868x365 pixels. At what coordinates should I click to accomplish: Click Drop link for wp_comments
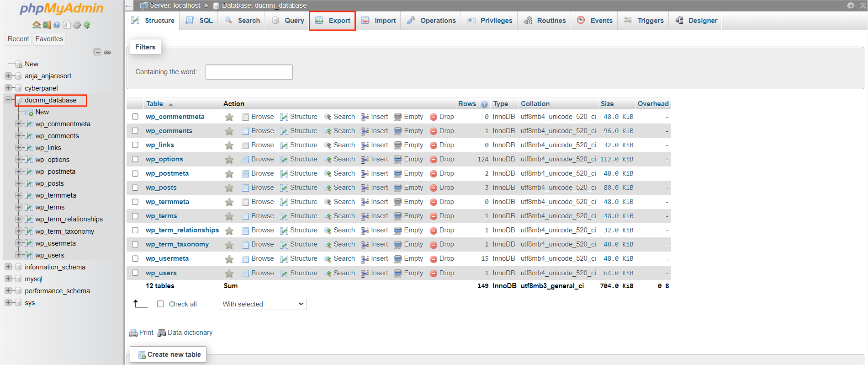(x=446, y=131)
